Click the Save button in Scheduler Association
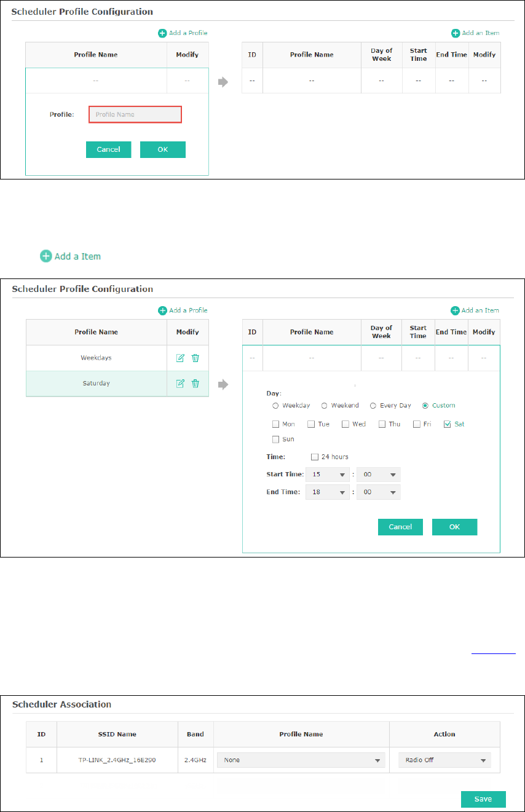The height and width of the screenshot is (812, 525). [483, 799]
